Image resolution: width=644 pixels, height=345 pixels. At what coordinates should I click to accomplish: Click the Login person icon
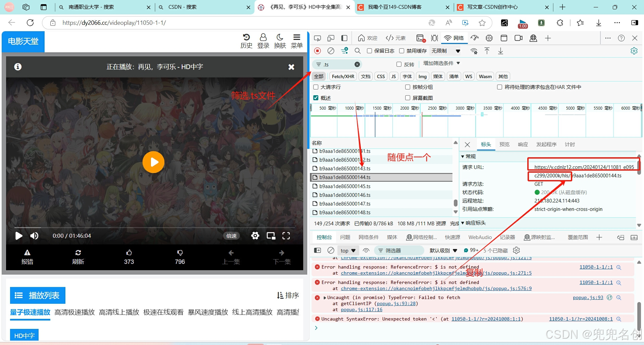[x=263, y=41]
